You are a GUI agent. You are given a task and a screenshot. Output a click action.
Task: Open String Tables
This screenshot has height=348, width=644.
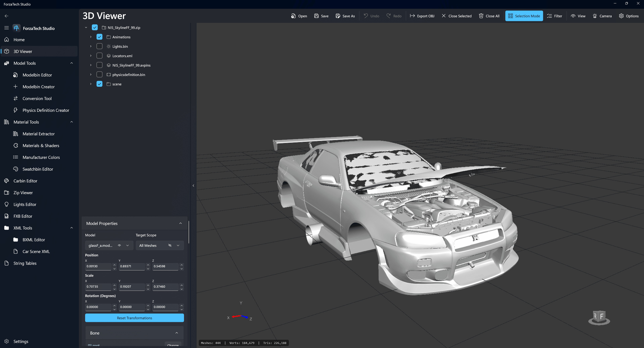click(39, 263)
